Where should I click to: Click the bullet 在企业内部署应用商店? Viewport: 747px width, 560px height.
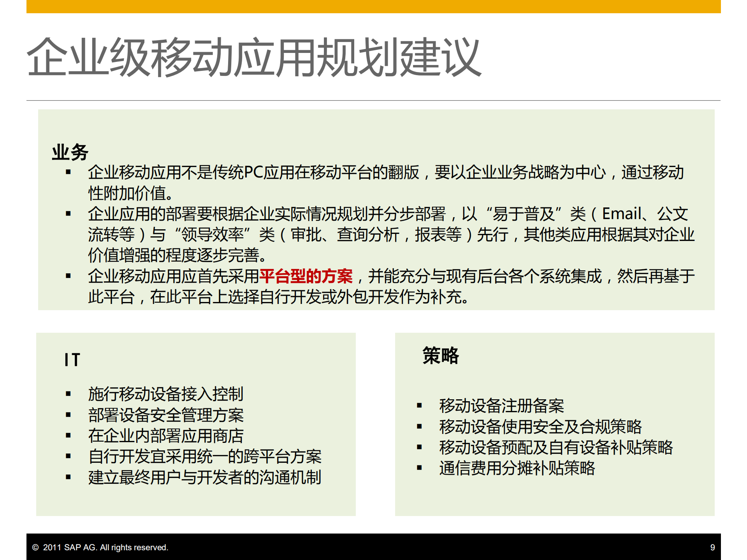click(165, 437)
